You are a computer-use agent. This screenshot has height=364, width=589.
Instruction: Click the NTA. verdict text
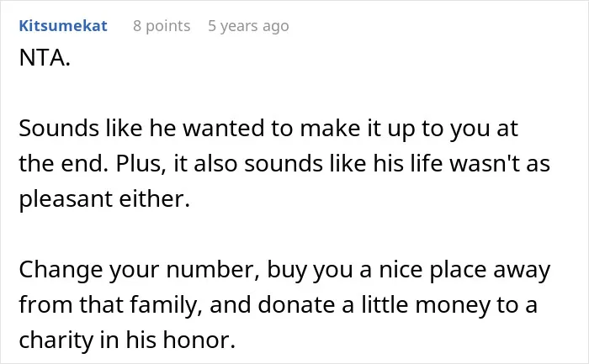pos(45,58)
